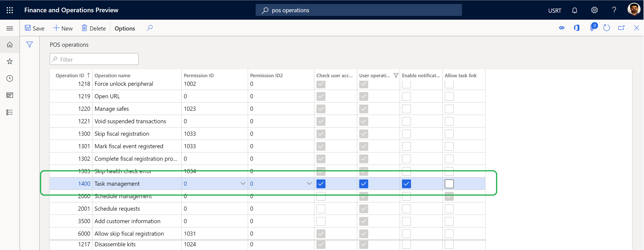Enable Allow task link for Task management
The height and width of the screenshot is (250, 644).
pos(449,184)
